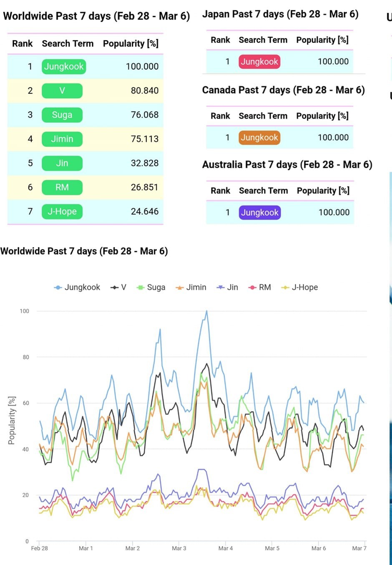Image resolution: width=392 pixels, height=565 pixels.
Task: Click the green Jimin tag
Action: (62, 139)
